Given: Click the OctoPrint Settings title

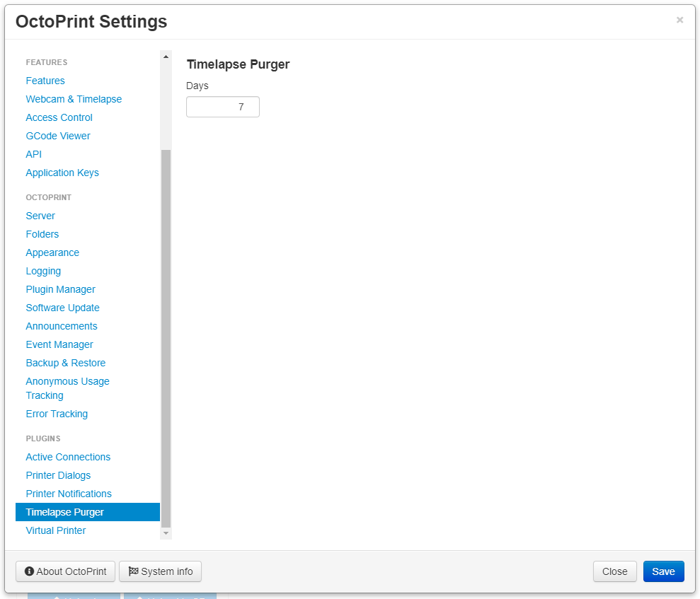Looking at the screenshot, I should pyautogui.click(x=91, y=21).
